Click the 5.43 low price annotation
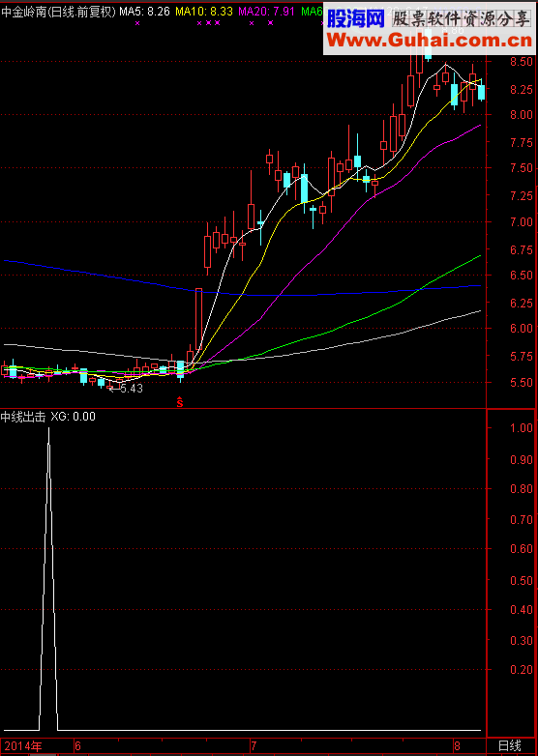Viewport: 538px width, 756px height. 132,389
